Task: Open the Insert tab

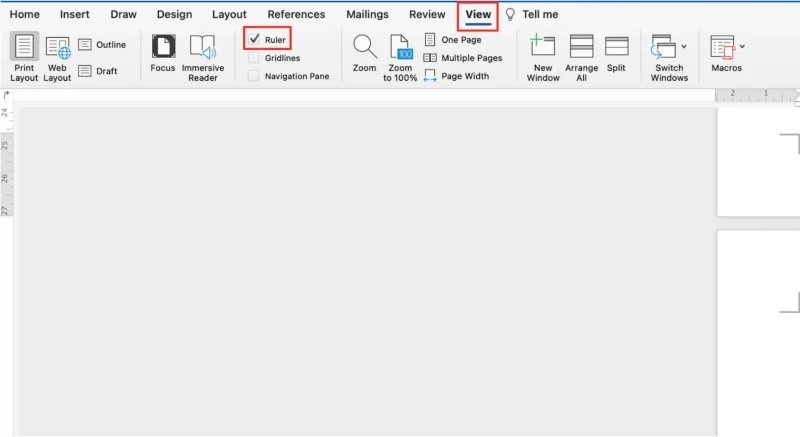Action: [74, 14]
